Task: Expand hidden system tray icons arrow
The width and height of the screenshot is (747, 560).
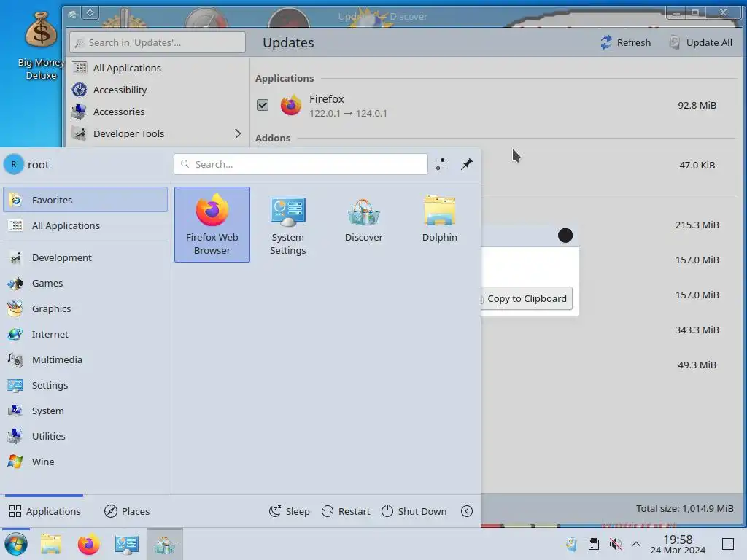Action: (x=636, y=544)
